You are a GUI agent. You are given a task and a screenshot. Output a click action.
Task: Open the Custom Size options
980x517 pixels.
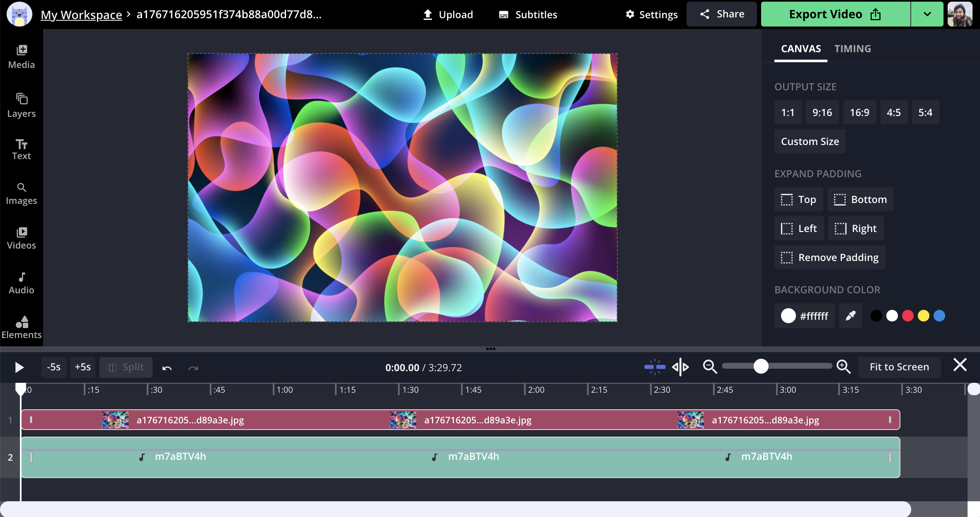pos(810,142)
